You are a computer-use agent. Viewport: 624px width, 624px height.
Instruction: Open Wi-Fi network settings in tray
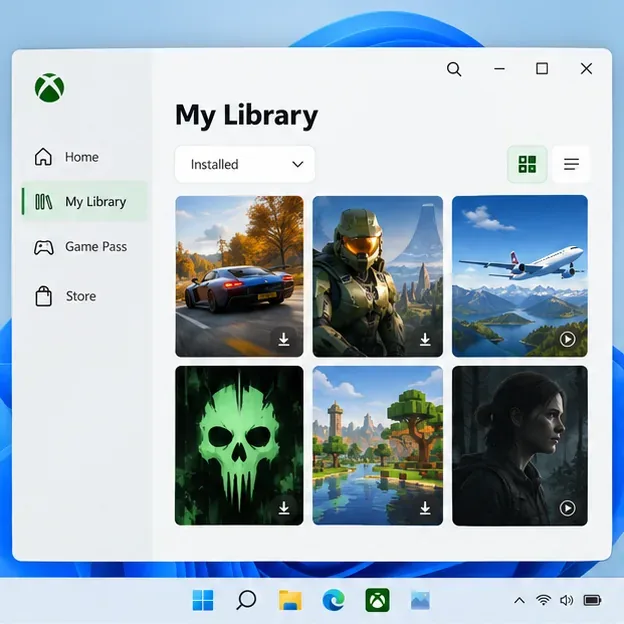pos(543,600)
